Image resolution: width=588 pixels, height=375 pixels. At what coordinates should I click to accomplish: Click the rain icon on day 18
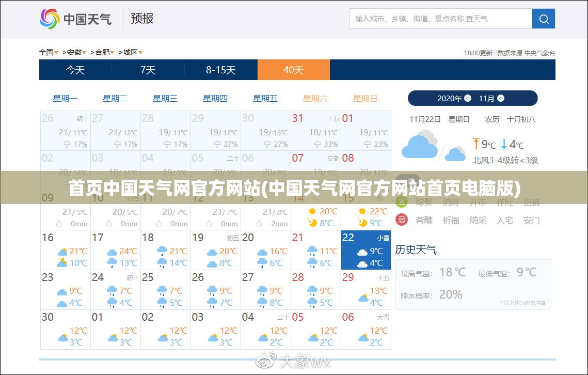click(163, 251)
